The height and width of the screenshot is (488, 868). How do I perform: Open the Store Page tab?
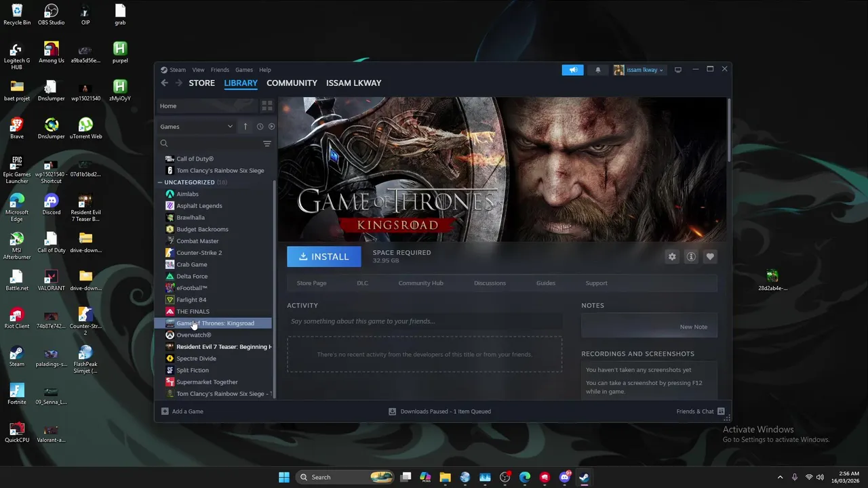[x=311, y=283]
